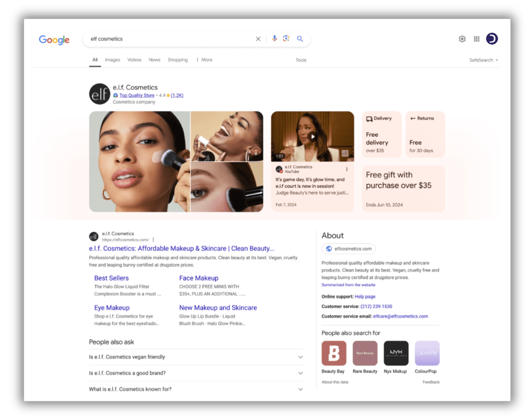Clear the search box with the X icon
The width and height of the screenshot is (530, 420).
click(258, 39)
